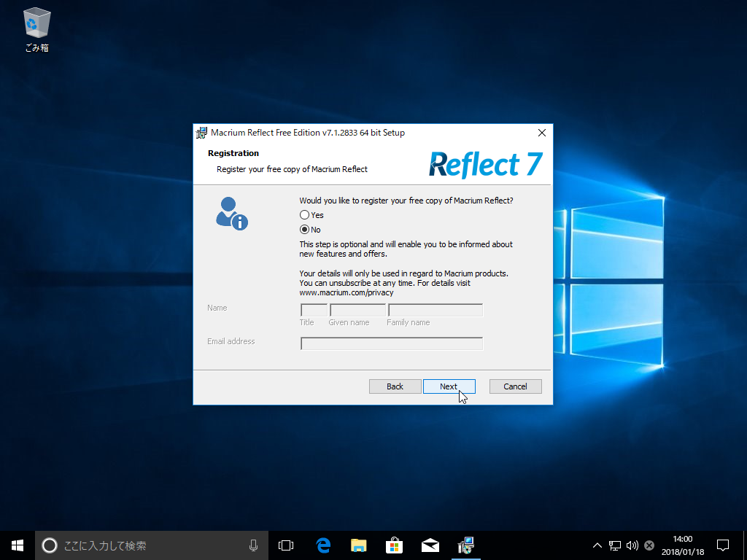This screenshot has width=747, height=560.
Task: Open the clock and date display
Action: click(683, 545)
